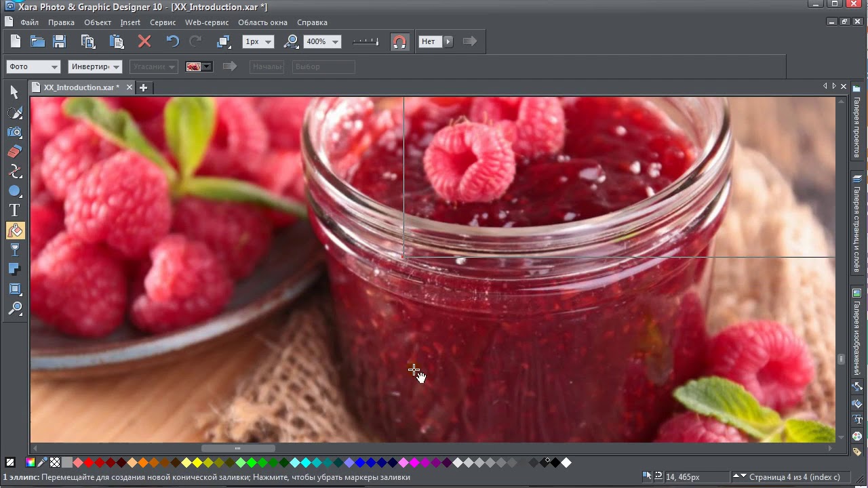
Task: Toggle magnetic snapping with magnet icon
Action: pos(399,41)
